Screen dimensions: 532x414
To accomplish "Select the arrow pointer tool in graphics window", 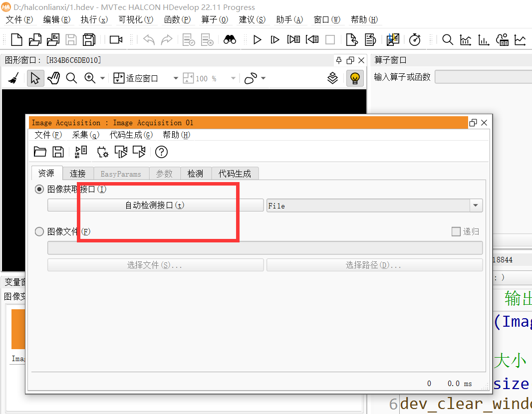I will [x=35, y=78].
